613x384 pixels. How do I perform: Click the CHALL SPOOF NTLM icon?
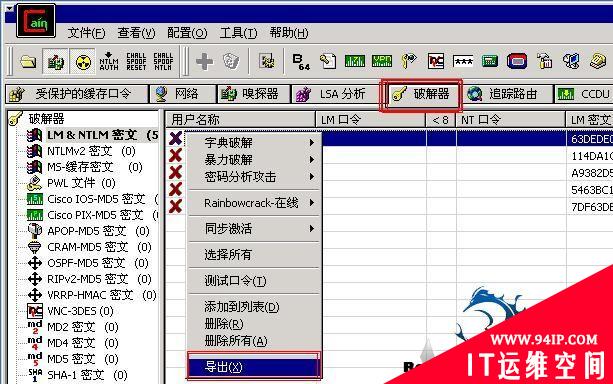click(163, 61)
